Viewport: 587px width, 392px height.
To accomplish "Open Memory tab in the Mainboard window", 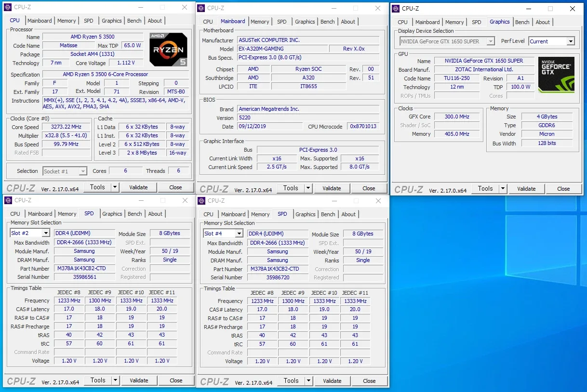I will point(260,22).
